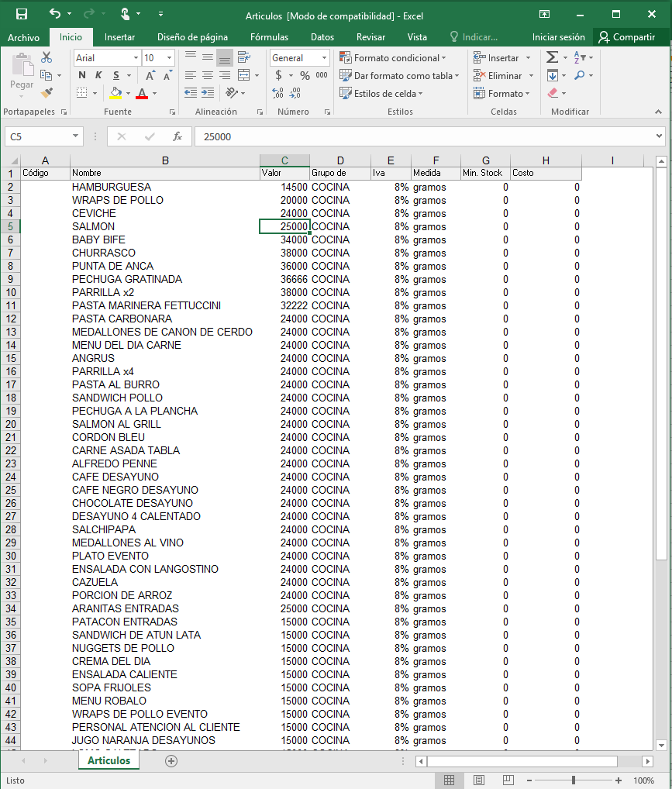
Task: Click the insert function fx icon
Action: pos(177,136)
